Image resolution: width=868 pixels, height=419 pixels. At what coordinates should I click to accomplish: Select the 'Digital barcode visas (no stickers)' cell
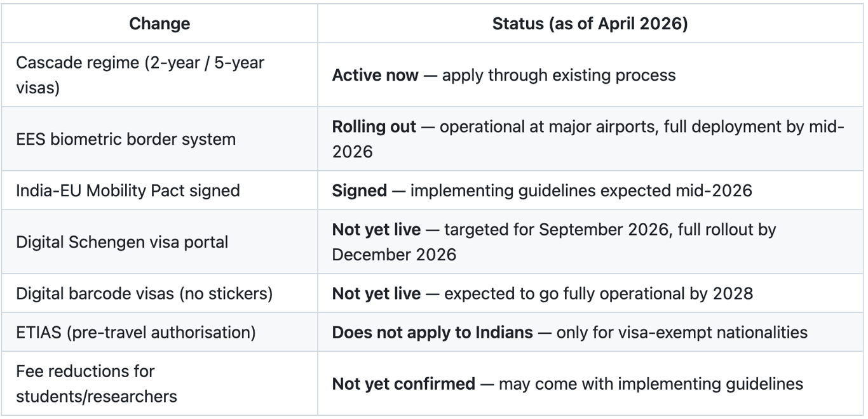pos(159,293)
